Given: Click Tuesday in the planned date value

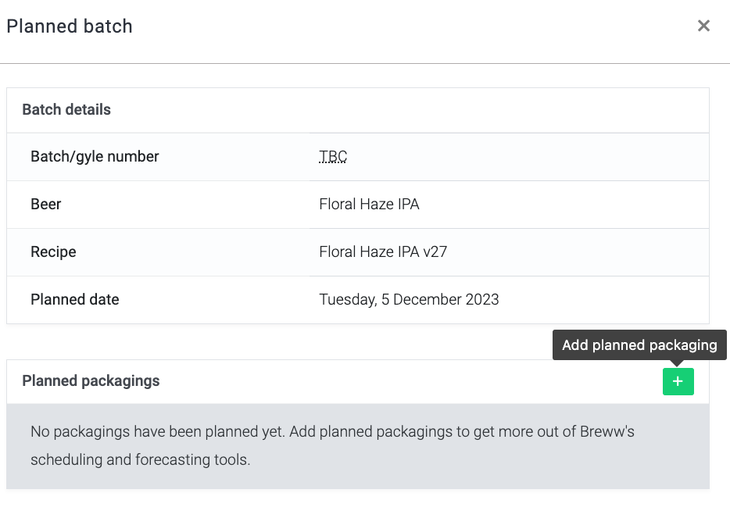Looking at the screenshot, I should point(347,299).
